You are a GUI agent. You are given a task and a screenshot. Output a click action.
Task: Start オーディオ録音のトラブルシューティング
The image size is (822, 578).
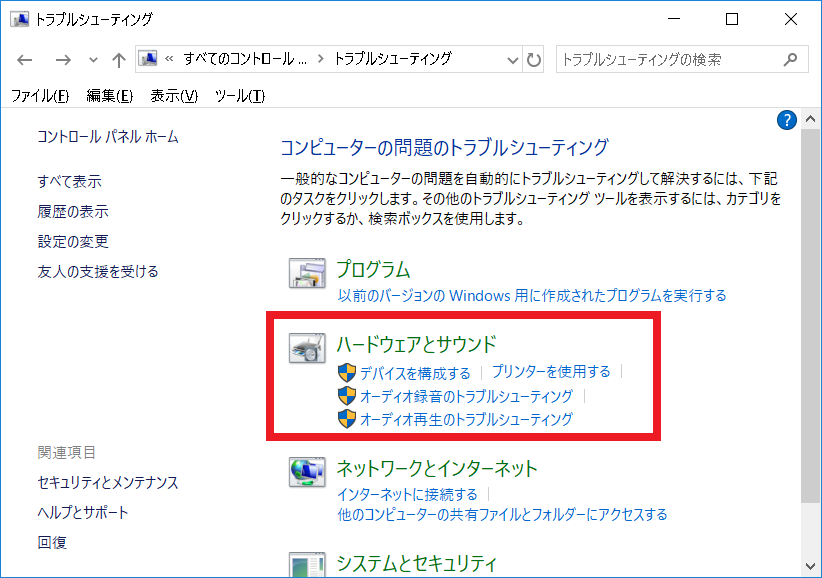pyautogui.click(x=466, y=396)
